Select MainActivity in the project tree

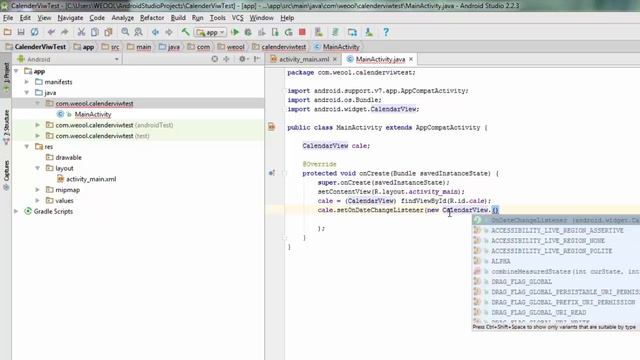[x=93, y=114]
